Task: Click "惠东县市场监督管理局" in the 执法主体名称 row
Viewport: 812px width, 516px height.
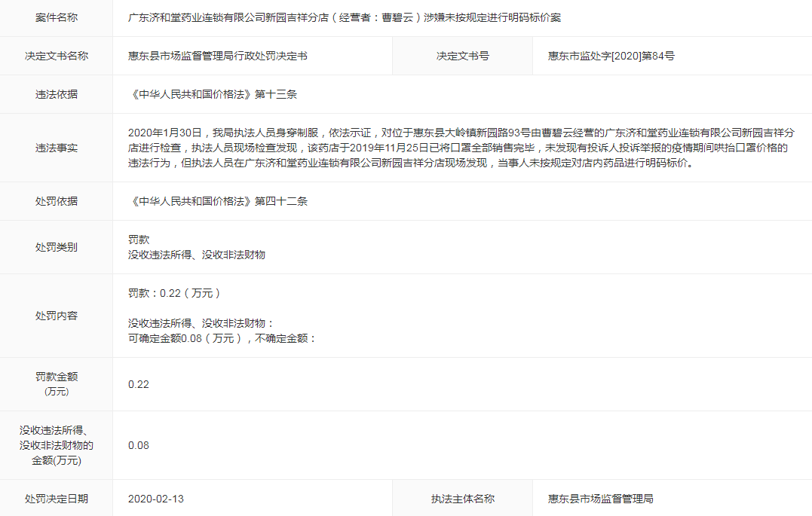Action: pos(601,499)
